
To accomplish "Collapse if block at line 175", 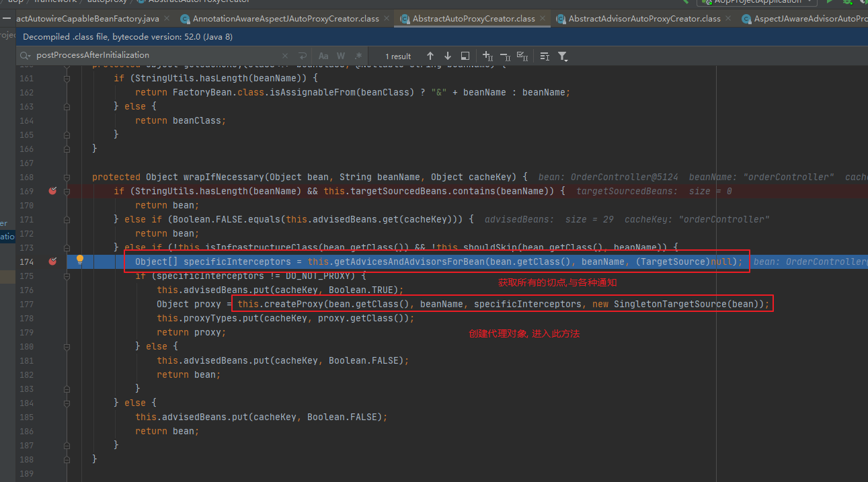I will click(67, 276).
